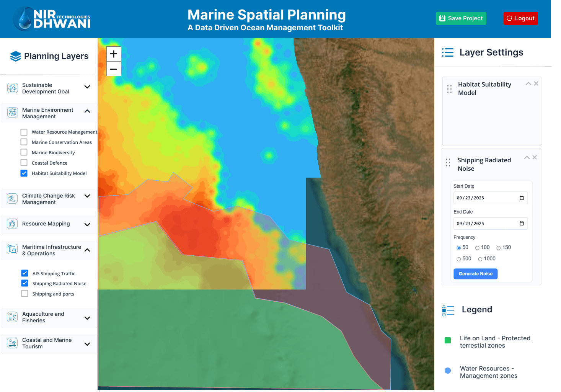Click the Save Project button
The width and height of the screenshot is (561, 392).
[x=461, y=18]
